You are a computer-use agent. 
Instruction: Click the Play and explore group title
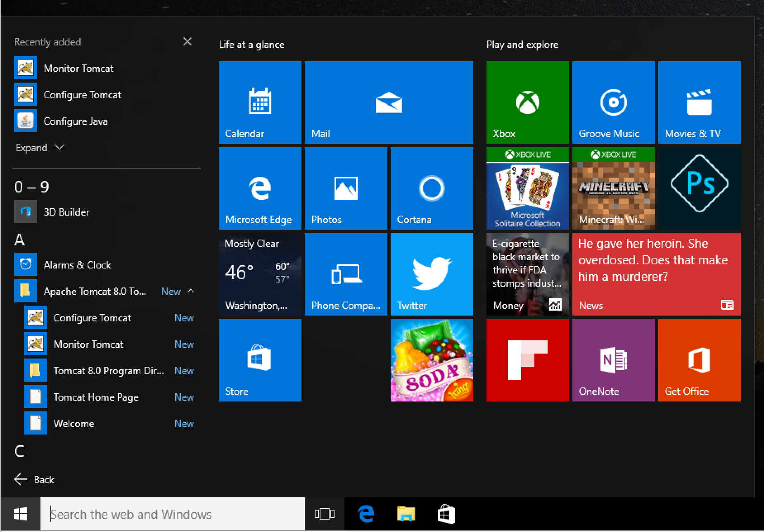tap(522, 45)
